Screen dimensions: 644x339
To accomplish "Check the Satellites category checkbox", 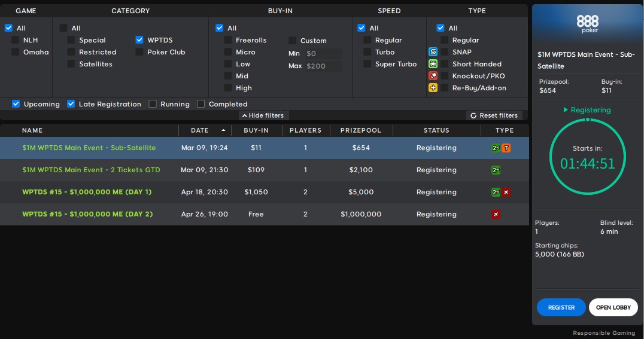I will click(x=71, y=63).
